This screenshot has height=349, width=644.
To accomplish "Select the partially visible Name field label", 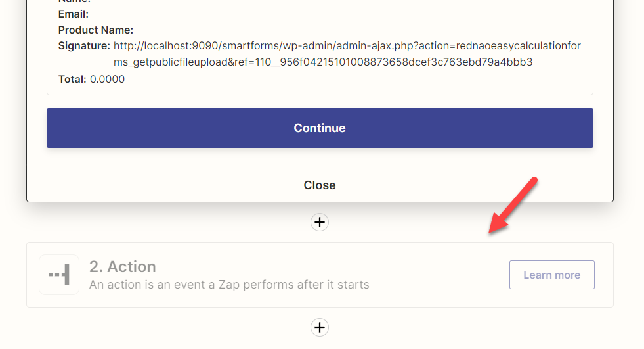I will pyautogui.click(x=74, y=2).
